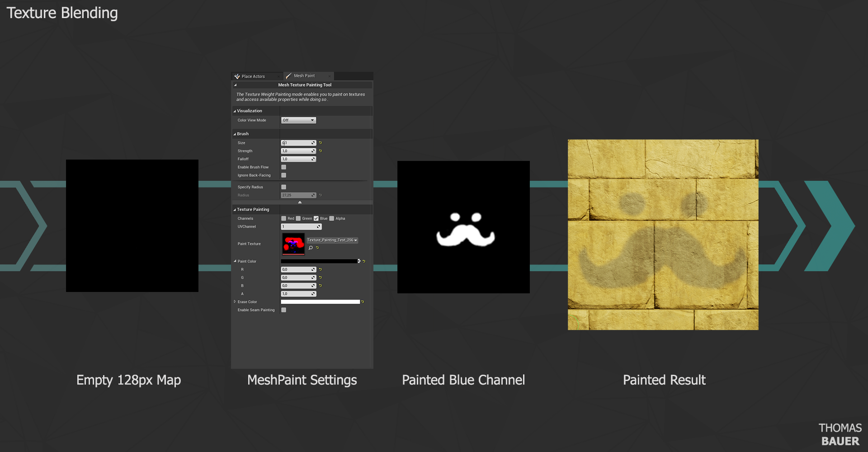Enable the Green channel checkbox
This screenshot has width=868, height=452.
point(298,219)
